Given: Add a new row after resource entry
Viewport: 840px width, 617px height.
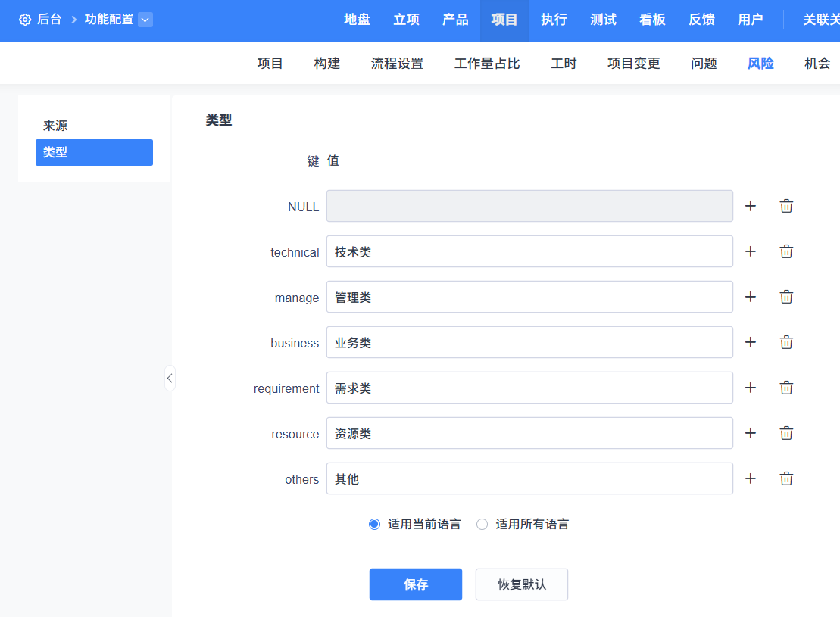Looking at the screenshot, I should (751, 433).
